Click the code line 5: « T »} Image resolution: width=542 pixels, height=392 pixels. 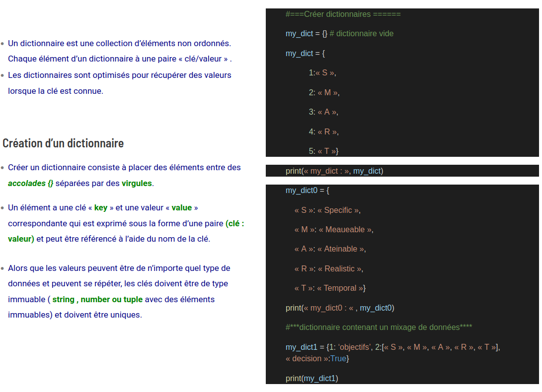coord(323,151)
